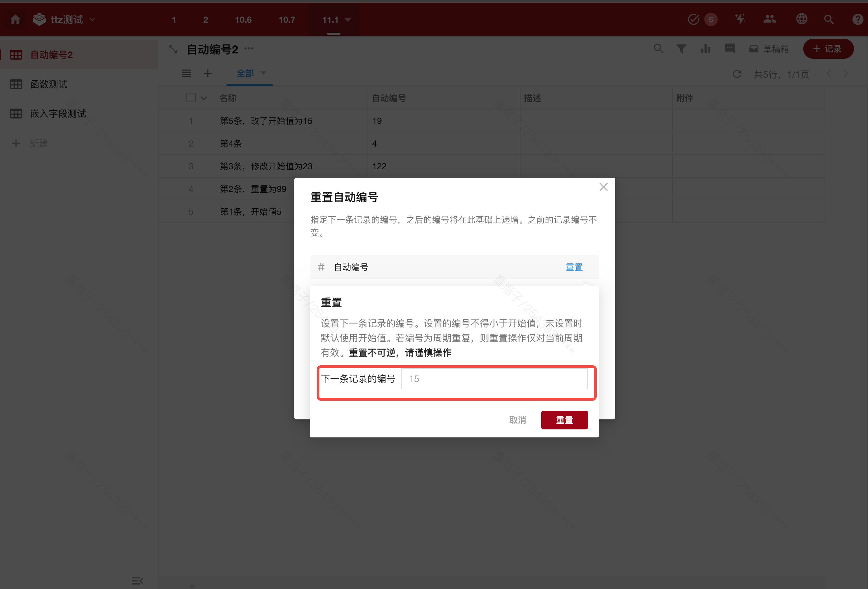The height and width of the screenshot is (589, 868).
Task: Open the pending tasks checkmark icon
Action: pyautogui.click(x=694, y=19)
